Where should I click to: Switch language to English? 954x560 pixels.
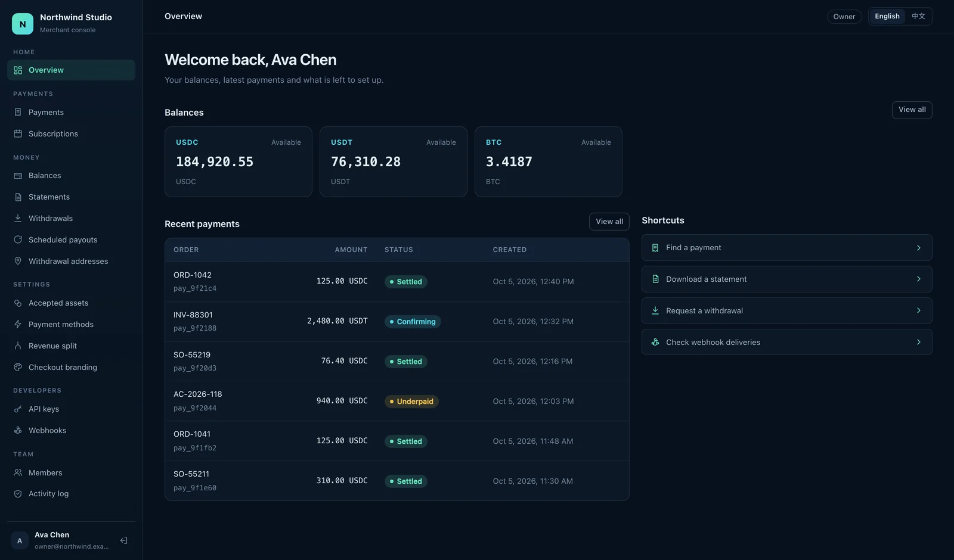click(887, 17)
